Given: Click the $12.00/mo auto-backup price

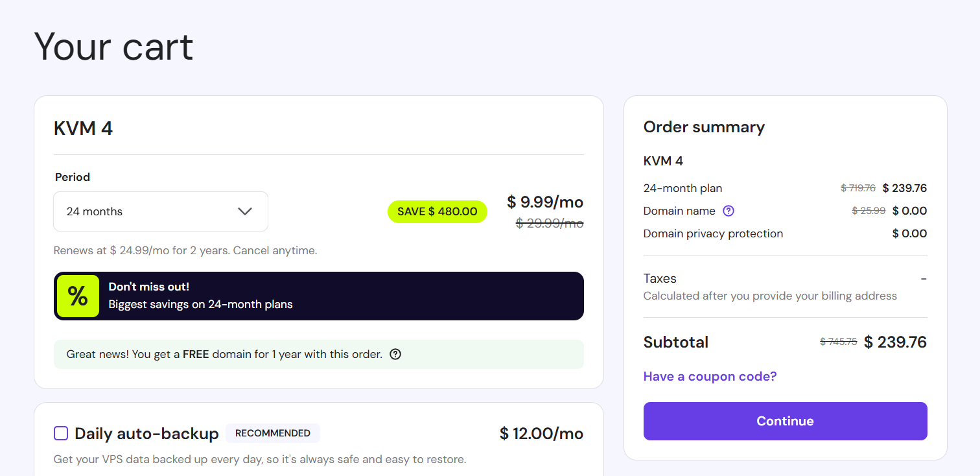Looking at the screenshot, I should 541,433.
